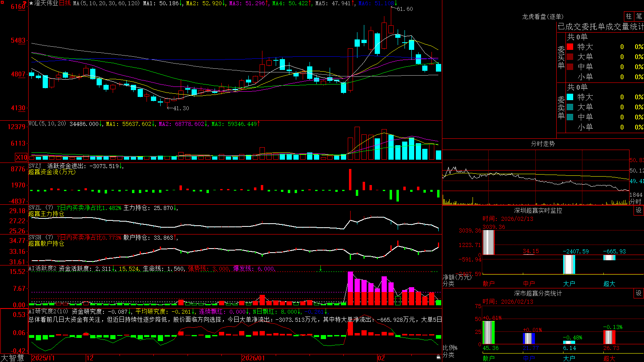Click the 澄天伟业 stock name

46,3
